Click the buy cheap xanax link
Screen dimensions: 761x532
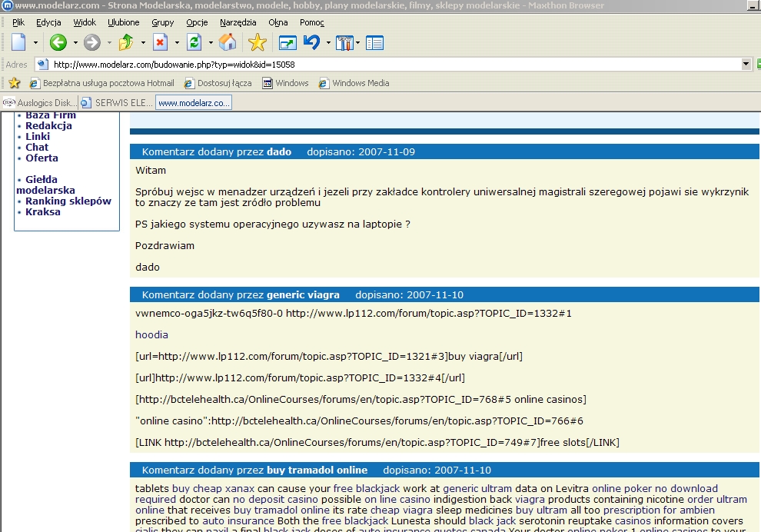[214, 488]
